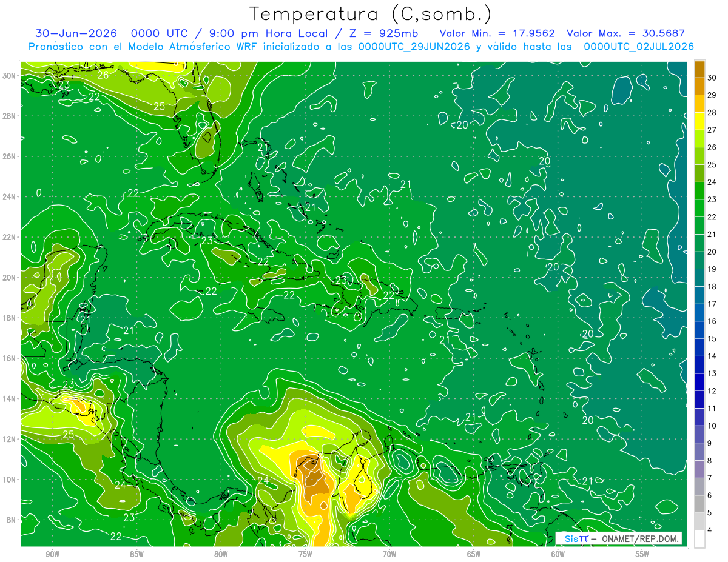Screen dimensions: 728x562
Task: Click legend value "4" on the color bar
Action: click(710, 530)
